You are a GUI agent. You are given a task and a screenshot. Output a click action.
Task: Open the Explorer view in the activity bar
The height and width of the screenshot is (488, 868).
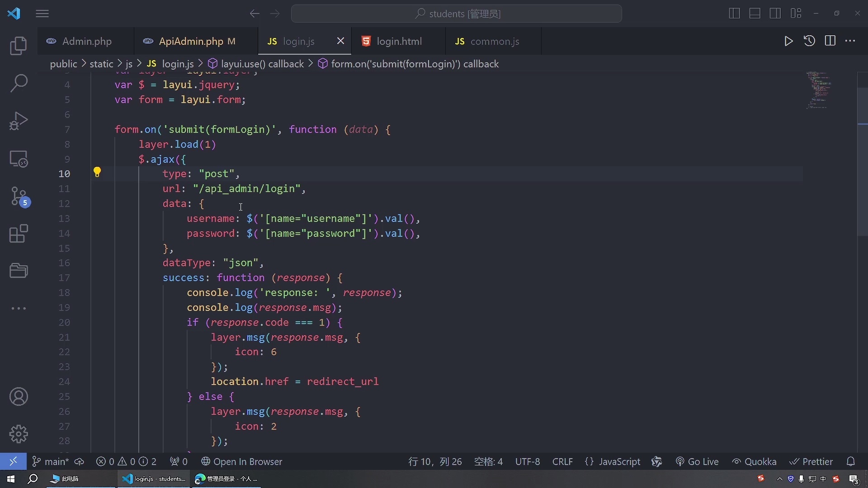(x=19, y=46)
